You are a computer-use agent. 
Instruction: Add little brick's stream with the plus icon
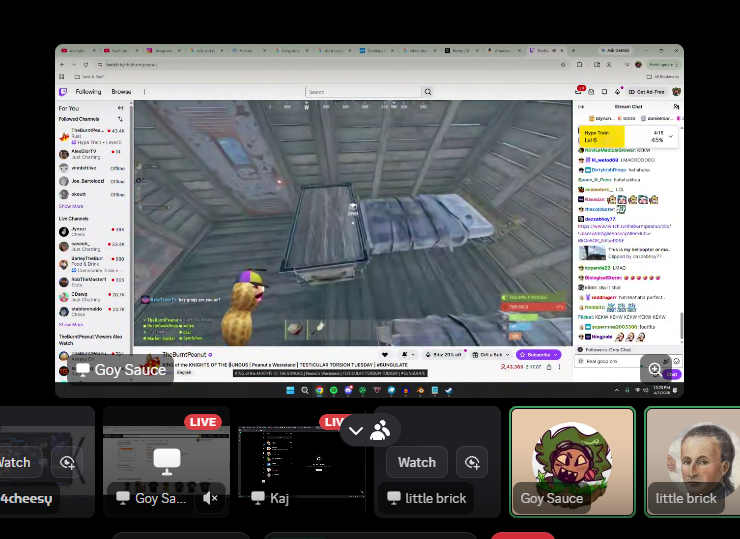coord(472,462)
